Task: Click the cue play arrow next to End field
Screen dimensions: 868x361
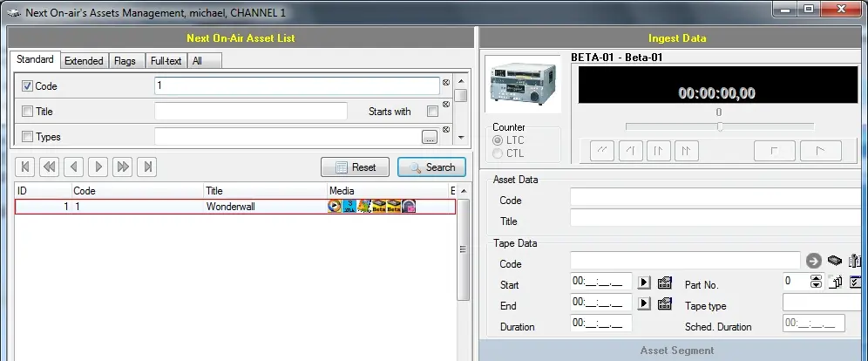Action: 645,303
